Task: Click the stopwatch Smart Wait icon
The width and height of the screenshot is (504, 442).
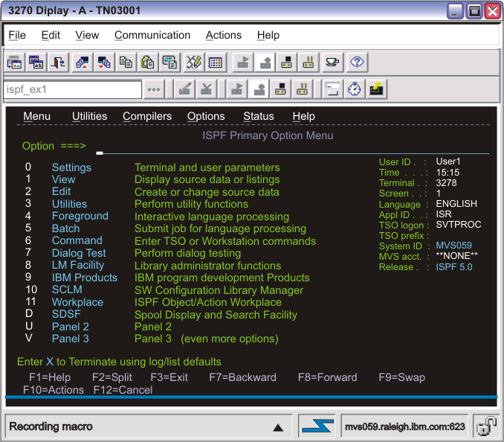Action: pyautogui.click(x=355, y=89)
